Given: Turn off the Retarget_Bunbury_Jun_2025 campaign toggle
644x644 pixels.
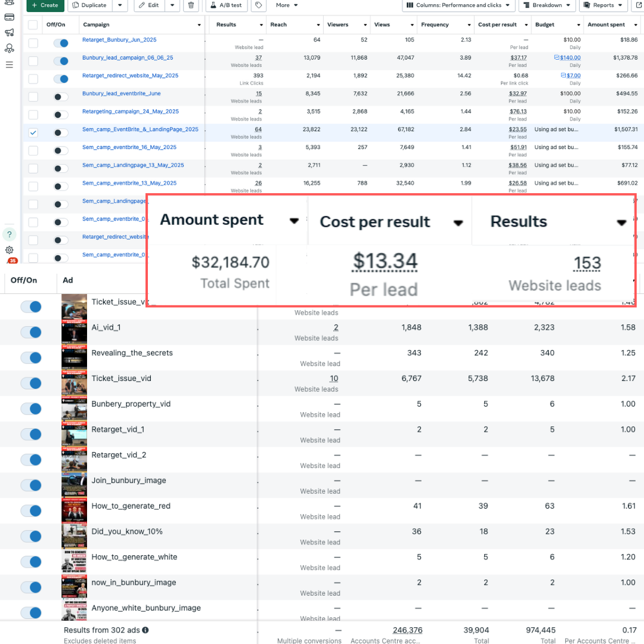Looking at the screenshot, I should (x=61, y=43).
